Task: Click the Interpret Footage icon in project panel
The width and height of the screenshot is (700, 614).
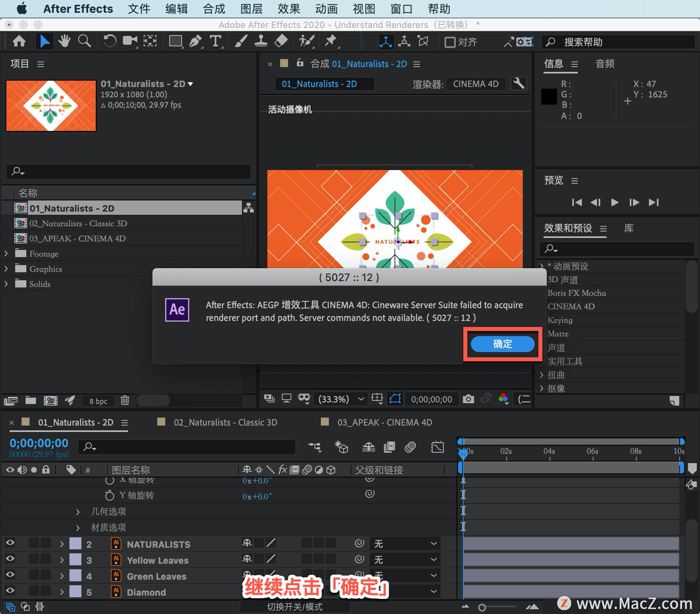Action: pos(10,400)
